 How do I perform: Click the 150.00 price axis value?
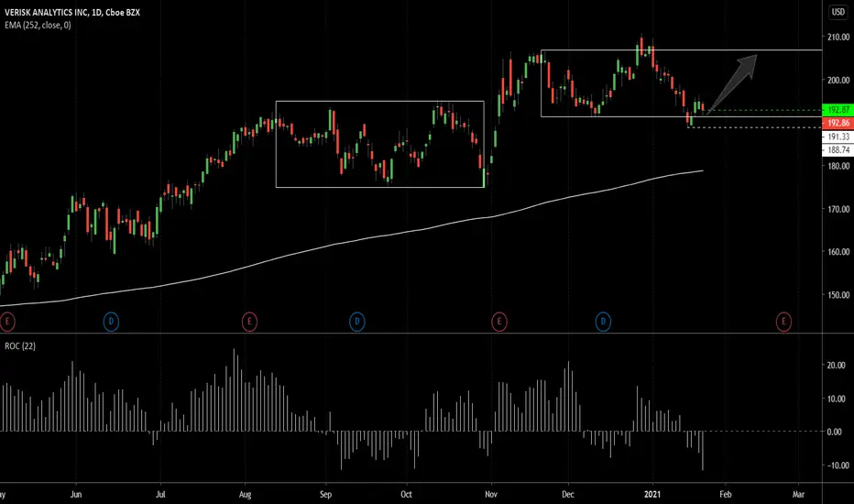838,295
